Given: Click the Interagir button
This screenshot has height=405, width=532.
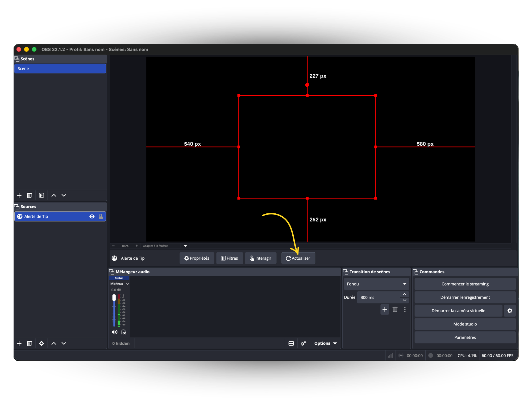Looking at the screenshot, I should tap(261, 258).
